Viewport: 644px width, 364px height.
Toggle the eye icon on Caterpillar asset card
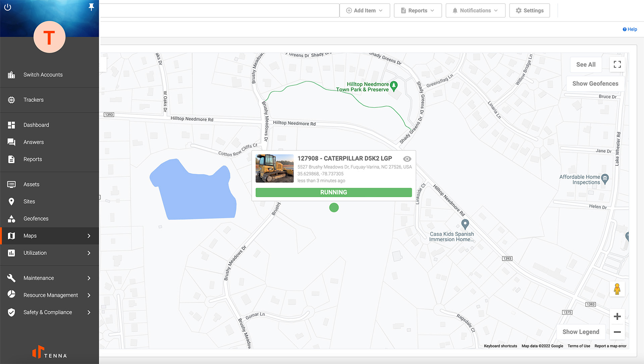[x=407, y=159]
